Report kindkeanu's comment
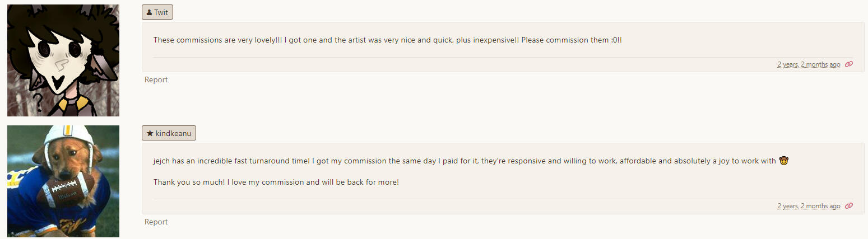The height and width of the screenshot is (239, 868). [156, 222]
